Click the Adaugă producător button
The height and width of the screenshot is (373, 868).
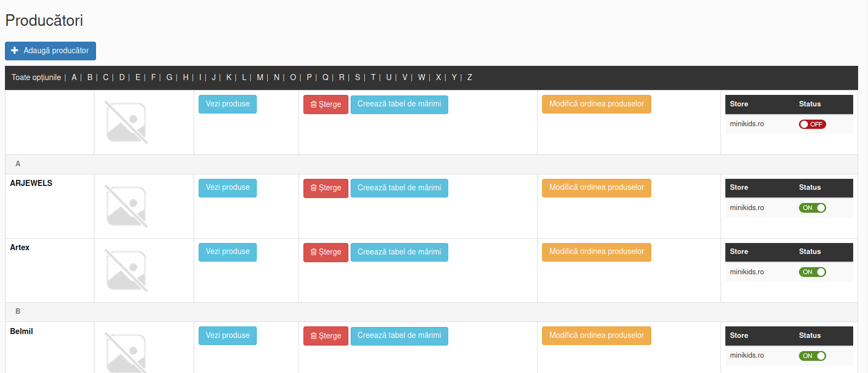click(x=50, y=50)
